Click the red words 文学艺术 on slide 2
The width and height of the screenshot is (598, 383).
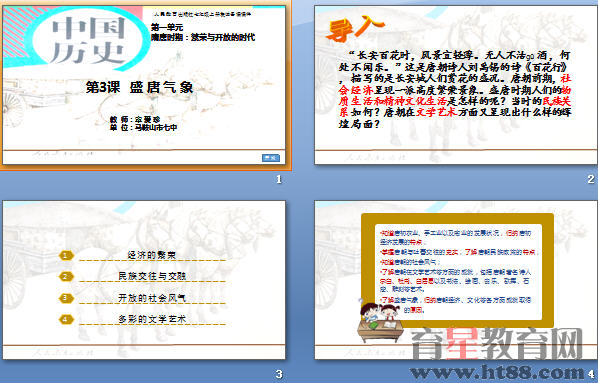tap(436, 113)
